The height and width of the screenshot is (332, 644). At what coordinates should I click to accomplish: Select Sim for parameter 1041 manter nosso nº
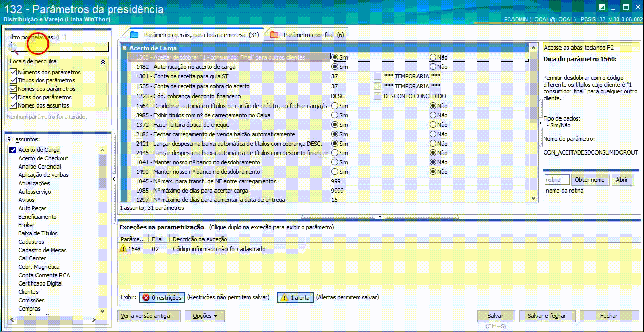(x=335, y=162)
